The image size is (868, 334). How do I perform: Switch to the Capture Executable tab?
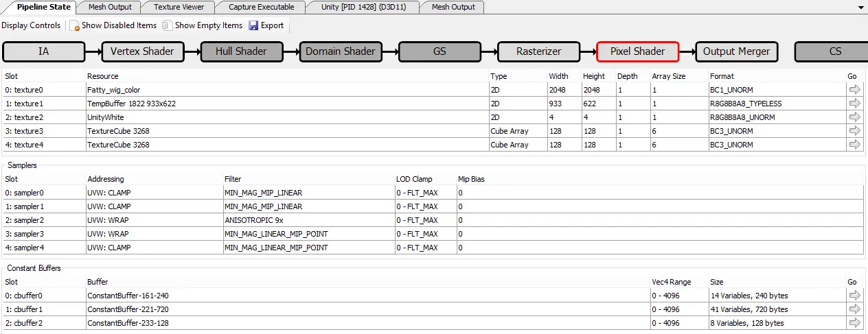tap(261, 7)
